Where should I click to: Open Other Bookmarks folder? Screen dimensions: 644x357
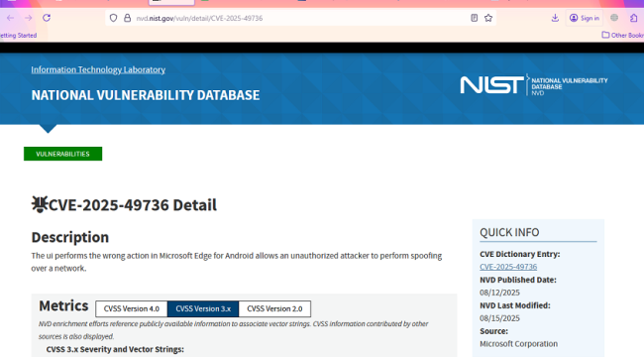point(622,36)
